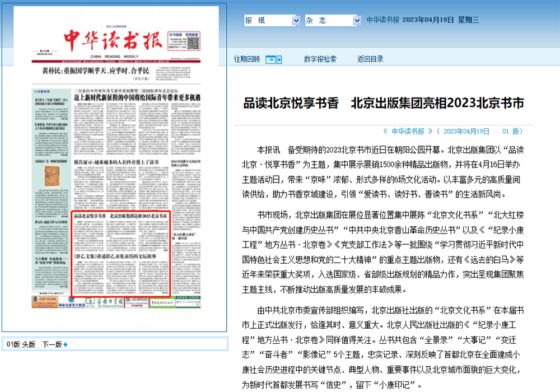
Task: Click the 往期回顾 label
Action: tap(246, 59)
